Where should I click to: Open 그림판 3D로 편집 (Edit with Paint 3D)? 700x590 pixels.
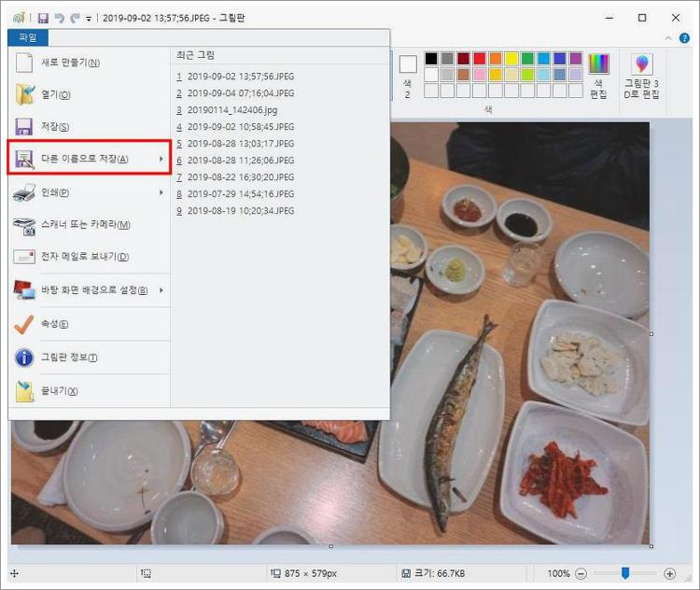pos(641,76)
